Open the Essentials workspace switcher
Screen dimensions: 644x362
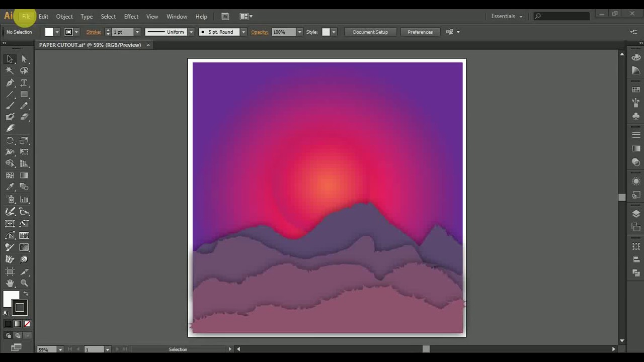pyautogui.click(x=507, y=16)
